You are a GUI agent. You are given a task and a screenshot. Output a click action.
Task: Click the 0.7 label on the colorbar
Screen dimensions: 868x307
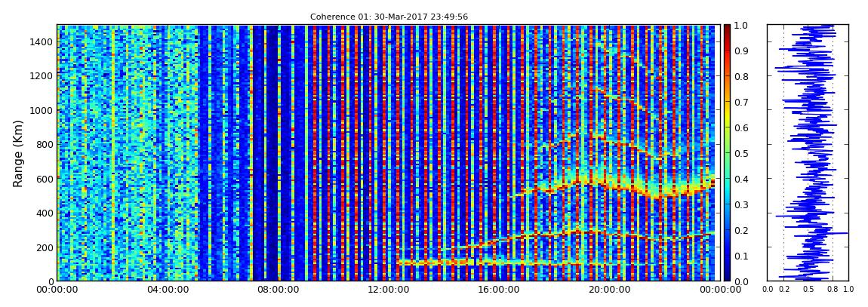[740, 102]
